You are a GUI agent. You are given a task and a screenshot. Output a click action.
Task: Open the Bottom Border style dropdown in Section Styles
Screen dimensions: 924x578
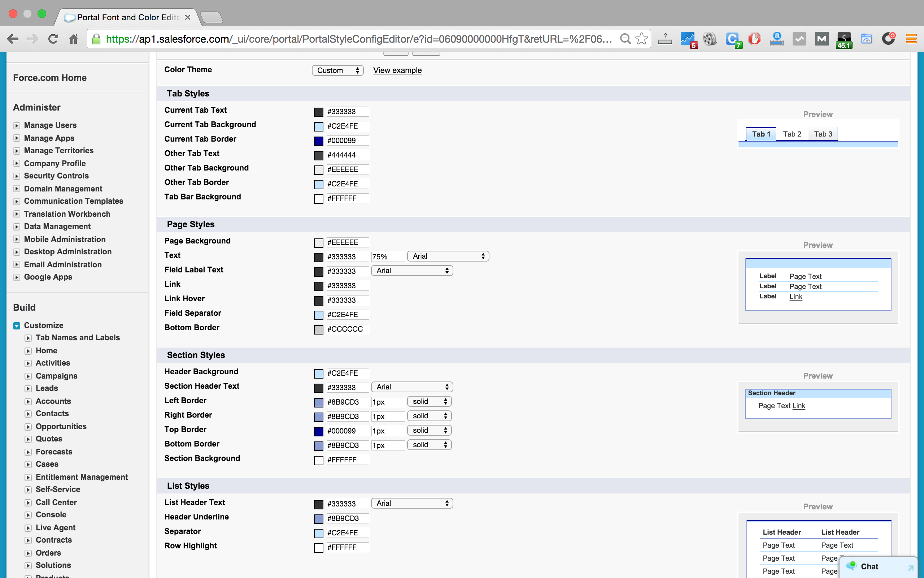[x=430, y=445]
